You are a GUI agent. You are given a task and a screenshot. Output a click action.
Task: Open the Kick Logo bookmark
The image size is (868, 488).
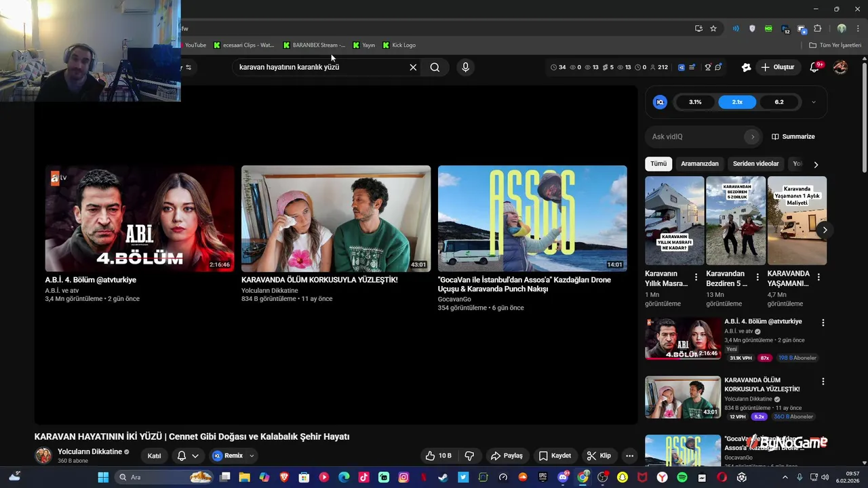point(399,45)
